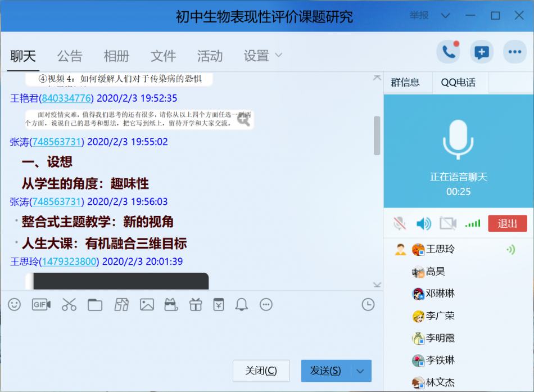Select the scissors screenshot tool
Viewport: 534px width, 392px height.
(69, 304)
